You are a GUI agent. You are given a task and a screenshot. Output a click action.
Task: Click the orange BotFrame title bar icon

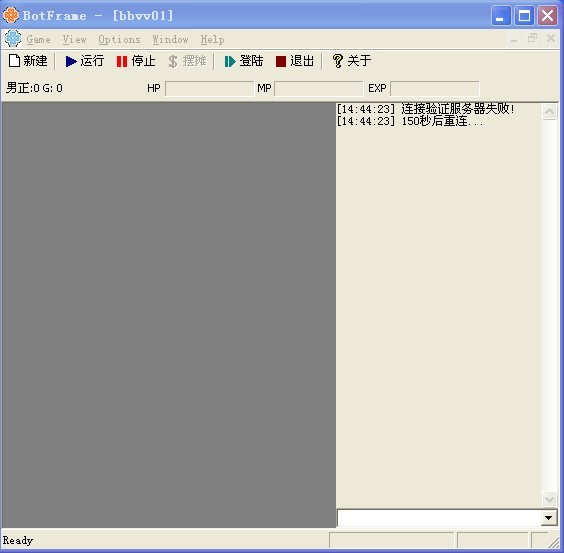11,15
